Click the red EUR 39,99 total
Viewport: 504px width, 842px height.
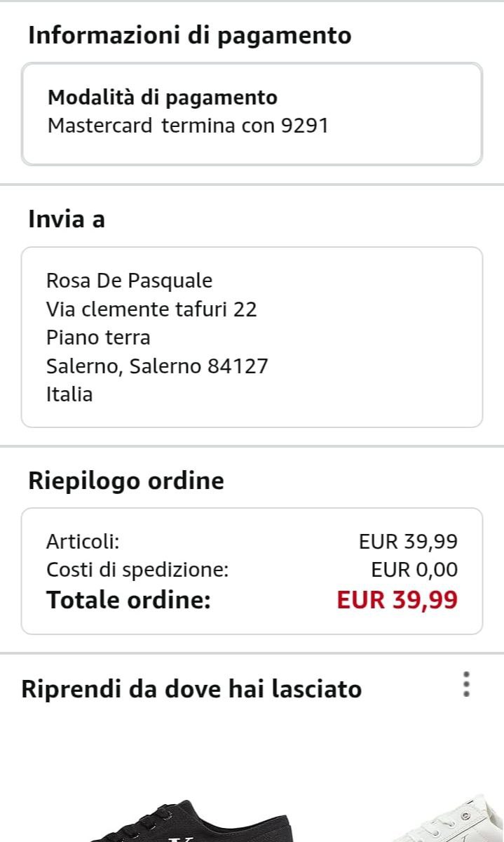397,601
